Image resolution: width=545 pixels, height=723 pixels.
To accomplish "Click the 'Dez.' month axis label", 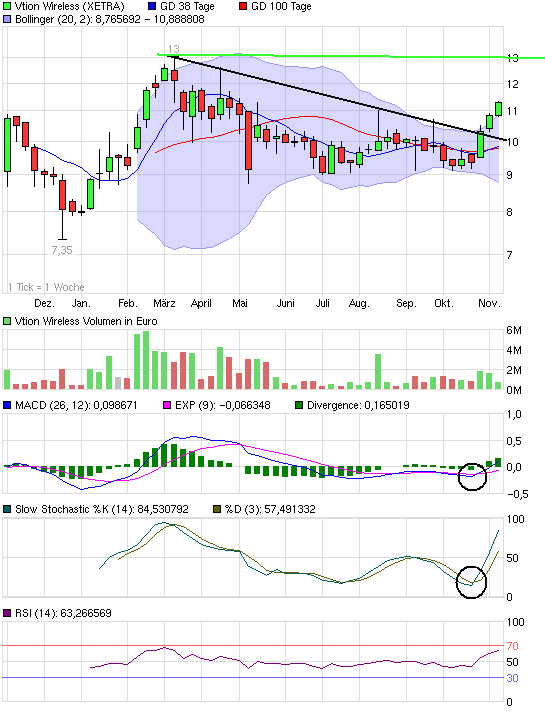I will pos(44,303).
